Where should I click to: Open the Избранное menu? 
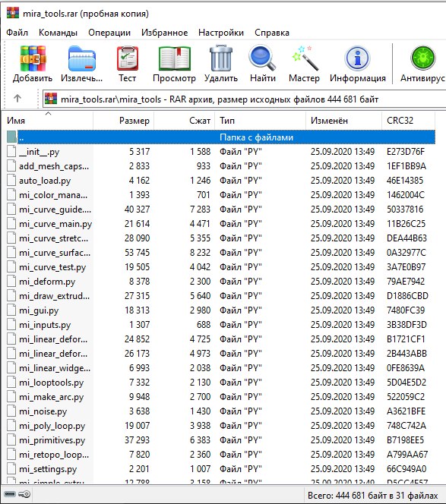(x=164, y=33)
